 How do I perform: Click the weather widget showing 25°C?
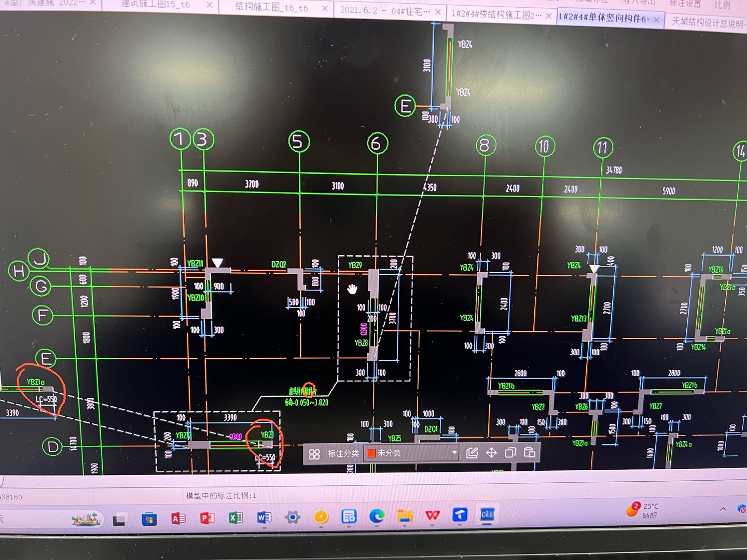pyautogui.click(x=642, y=510)
